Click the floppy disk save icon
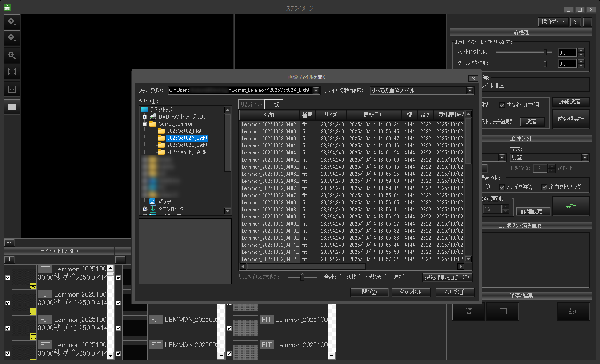 coord(468,311)
